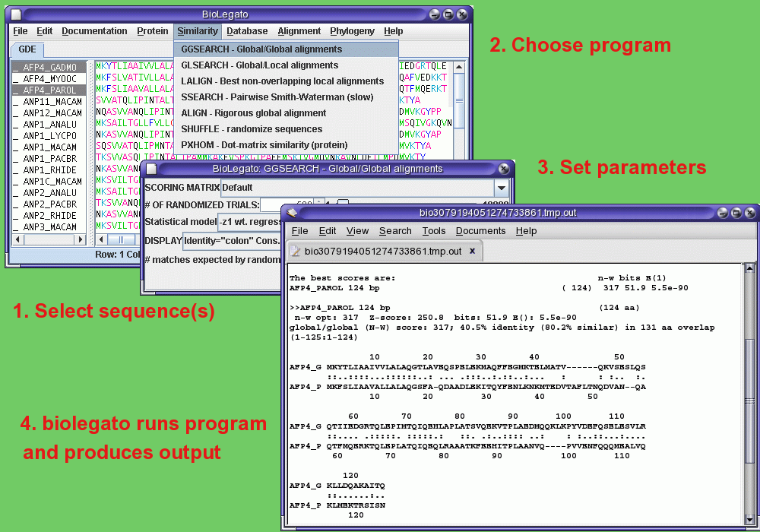760x532 pixels.
Task: Minimize the tmp.out output window
Action: (x=723, y=212)
